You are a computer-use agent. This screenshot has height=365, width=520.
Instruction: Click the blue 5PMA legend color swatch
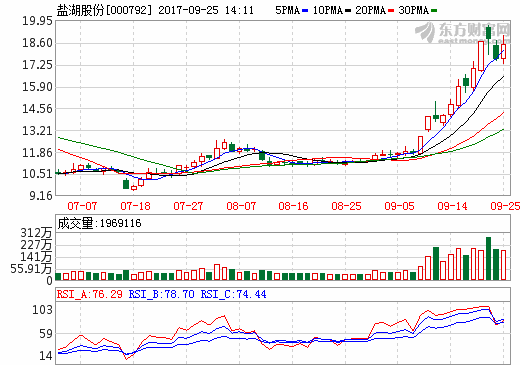305,11
